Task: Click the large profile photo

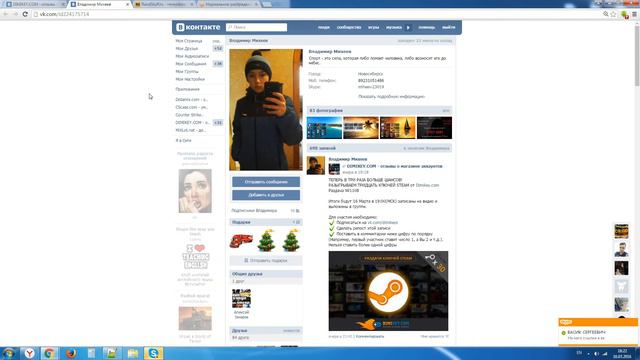Action: 266,109
